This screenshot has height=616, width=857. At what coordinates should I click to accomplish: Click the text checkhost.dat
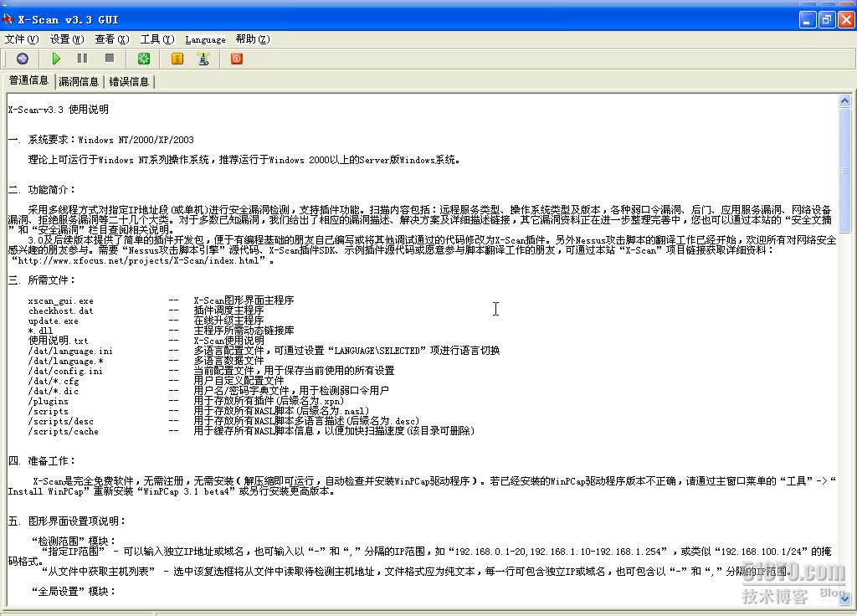pyautogui.click(x=60, y=311)
